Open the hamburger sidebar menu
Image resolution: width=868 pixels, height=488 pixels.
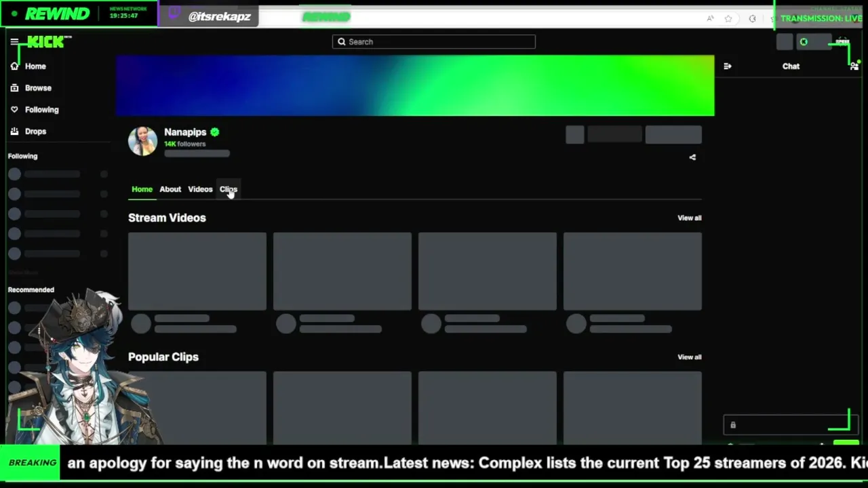click(14, 42)
